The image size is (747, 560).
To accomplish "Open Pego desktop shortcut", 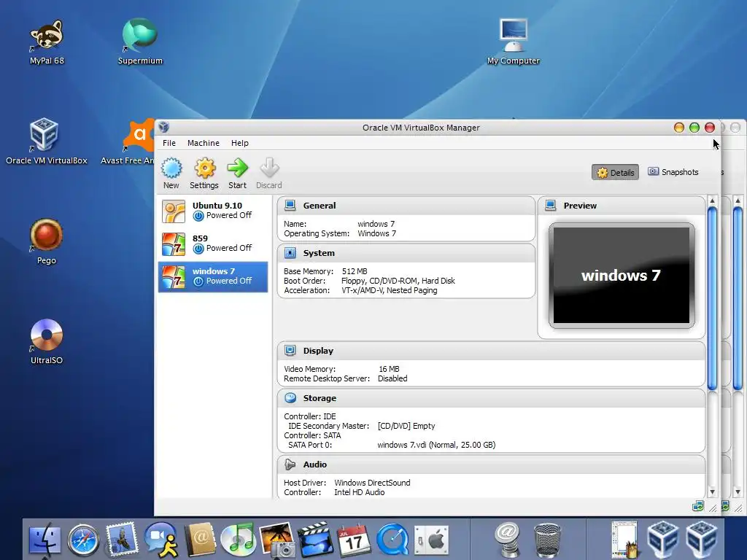I will [46, 241].
